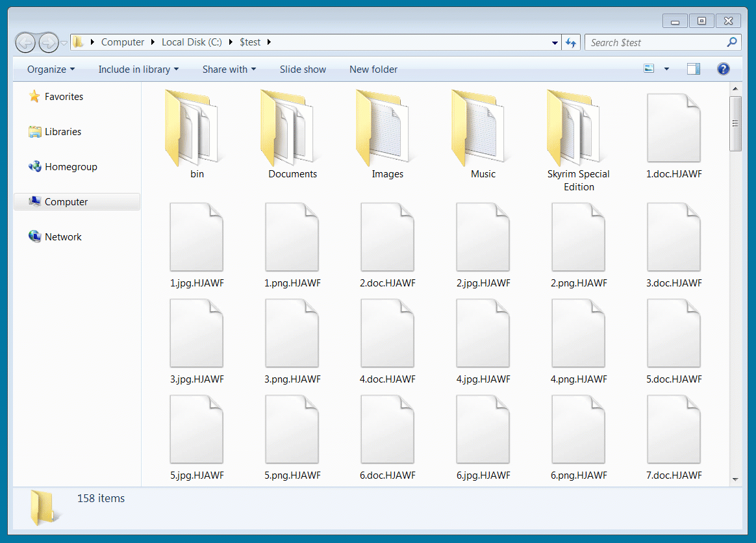
Task: Open the Share with dropdown
Action: 229,69
